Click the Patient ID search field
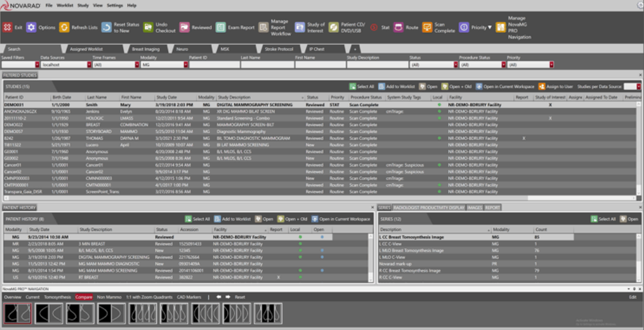This screenshot has width=644, height=330. 214,65
